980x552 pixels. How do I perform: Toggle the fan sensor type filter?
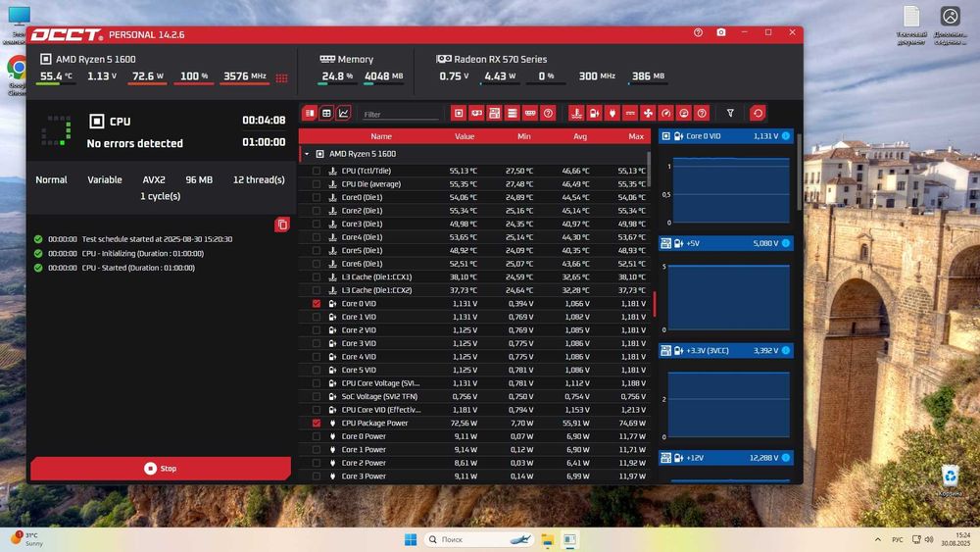click(648, 113)
